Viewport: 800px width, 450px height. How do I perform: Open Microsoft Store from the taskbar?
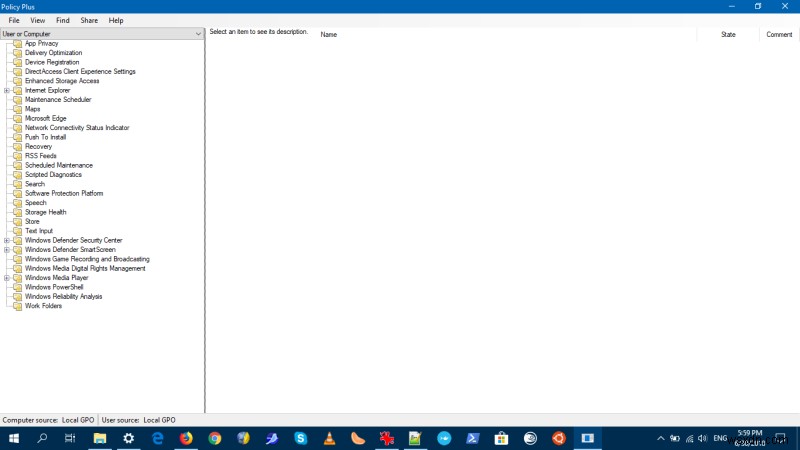coord(502,438)
